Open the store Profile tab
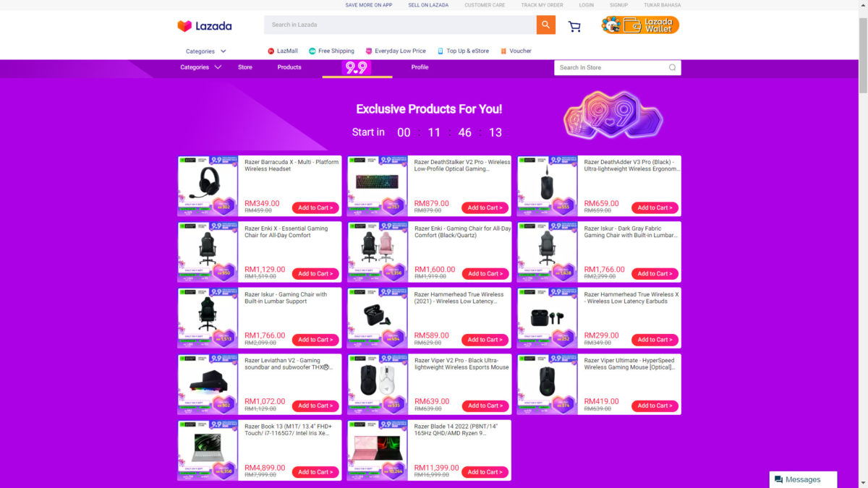 click(420, 67)
